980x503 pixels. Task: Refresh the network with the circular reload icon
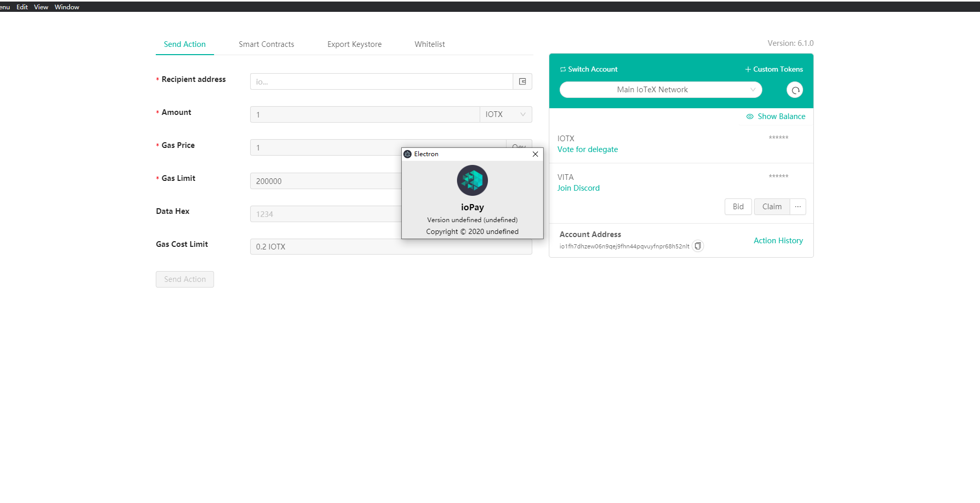pyautogui.click(x=795, y=90)
